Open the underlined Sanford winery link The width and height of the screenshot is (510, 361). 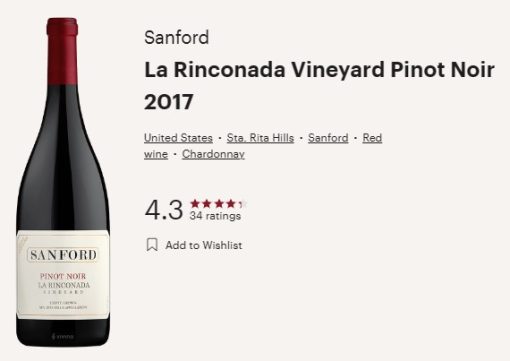click(x=328, y=138)
